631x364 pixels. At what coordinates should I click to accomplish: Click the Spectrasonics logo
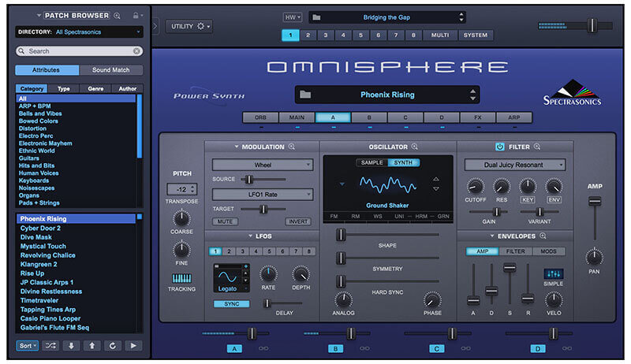(x=573, y=93)
